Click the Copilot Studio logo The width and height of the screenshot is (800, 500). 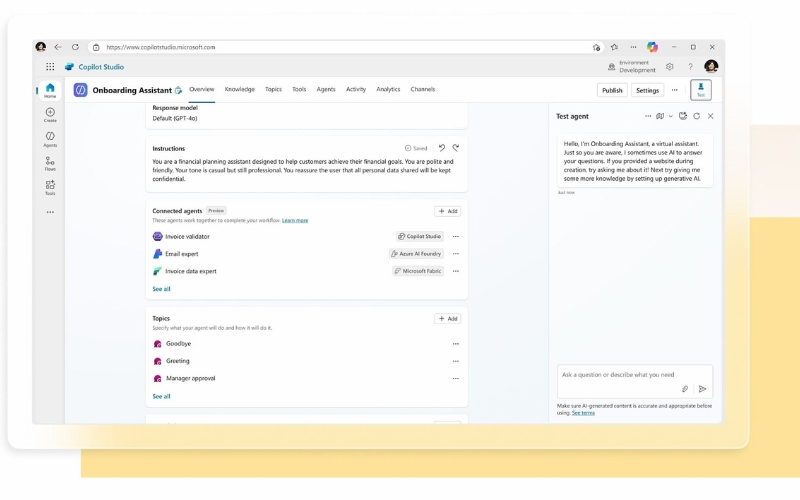coord(69,67)
